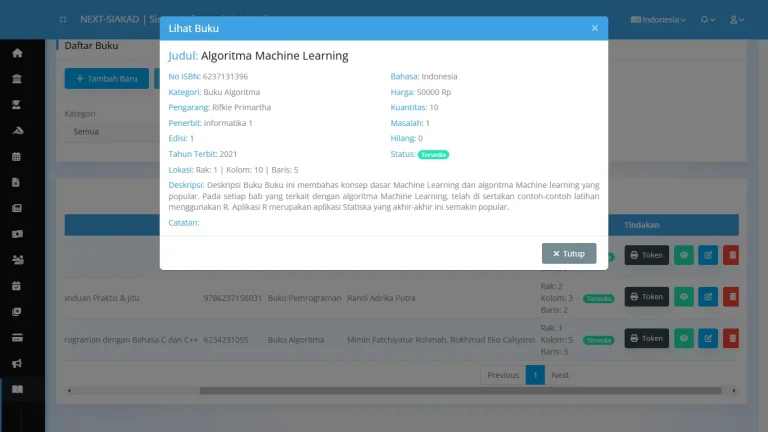Viewport: 768px width, 432px height.
Task: Open the Indonesia language dropdown
Action: 658,20
